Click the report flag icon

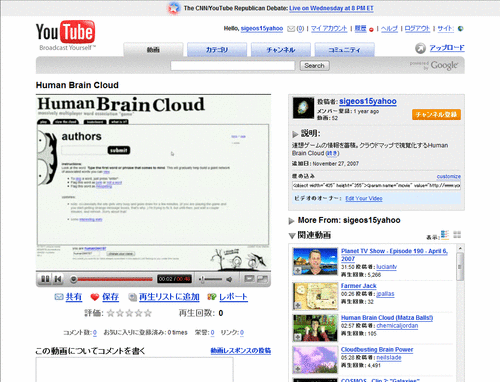point(212,296)
